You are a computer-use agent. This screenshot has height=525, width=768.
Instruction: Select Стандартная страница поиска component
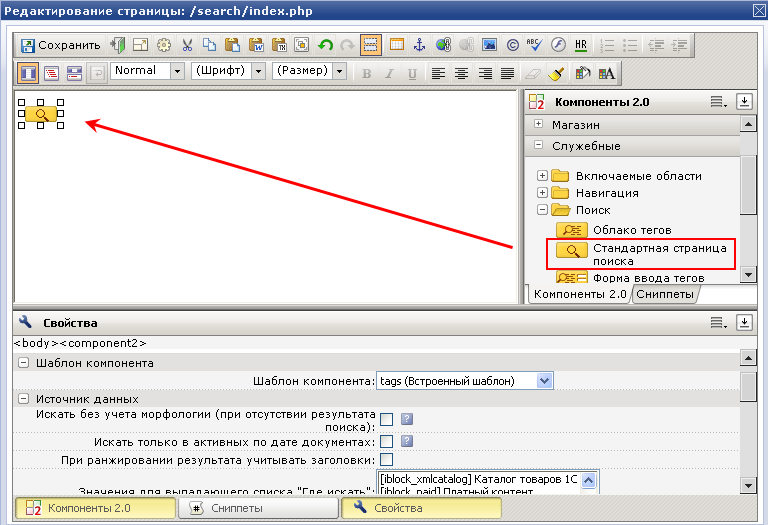(641, 254)
